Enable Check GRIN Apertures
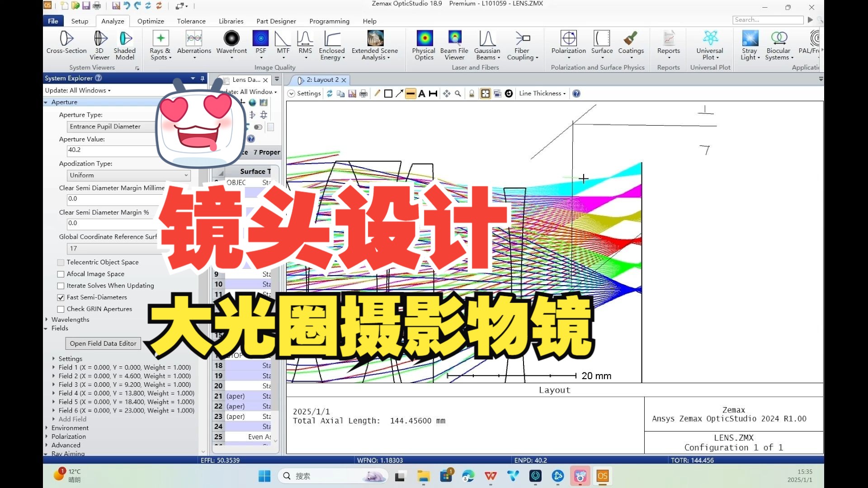Screen dimensions: 868x488 pyautogui.click(x=61, y=309)
